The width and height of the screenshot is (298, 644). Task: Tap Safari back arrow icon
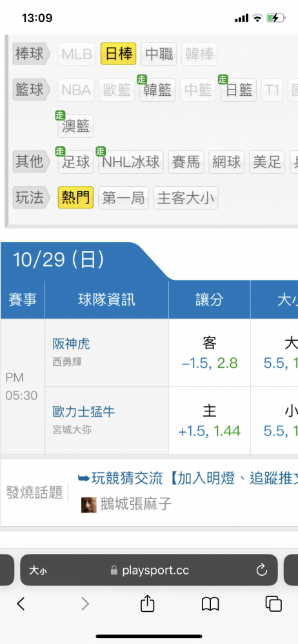pos(21,603)
